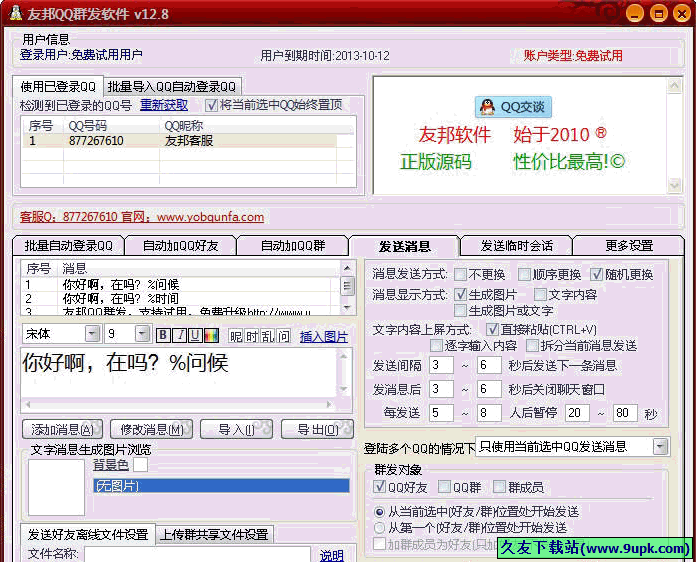Screen dimensions: 696x562
Task: Check the 逐字输入内容 option
Action: click(436, 345)
